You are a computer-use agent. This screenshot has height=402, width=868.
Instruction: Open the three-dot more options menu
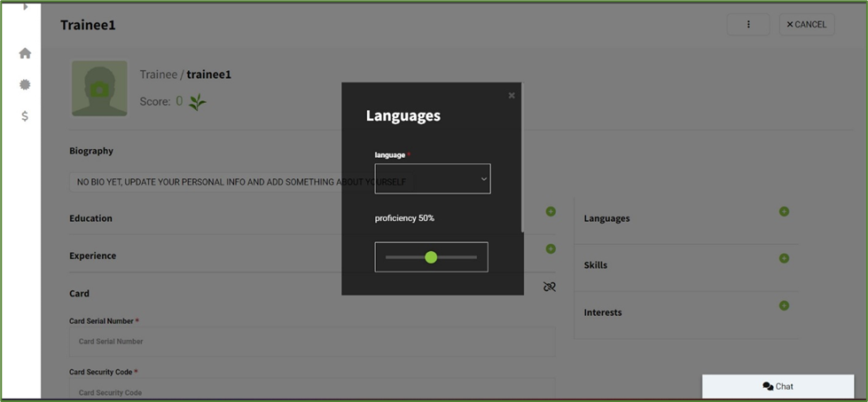pyautogui.click(x=748, y=25)
